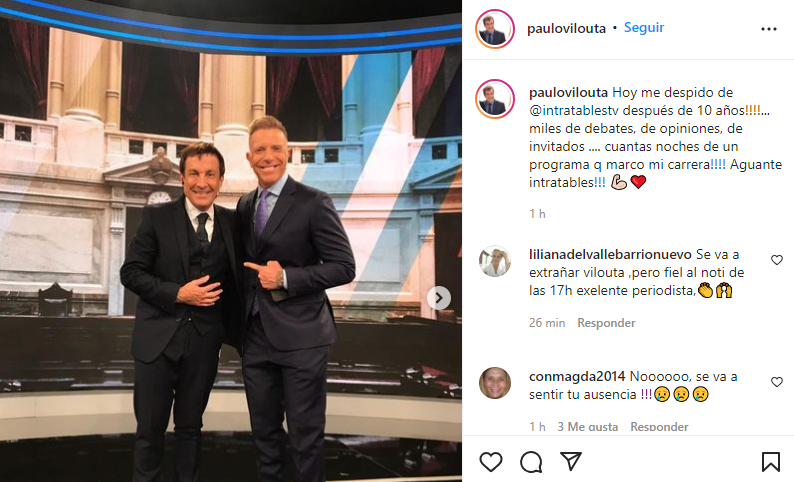Follow paulovilouta with Seguir button
794x482 pixels.
[644, 27]
